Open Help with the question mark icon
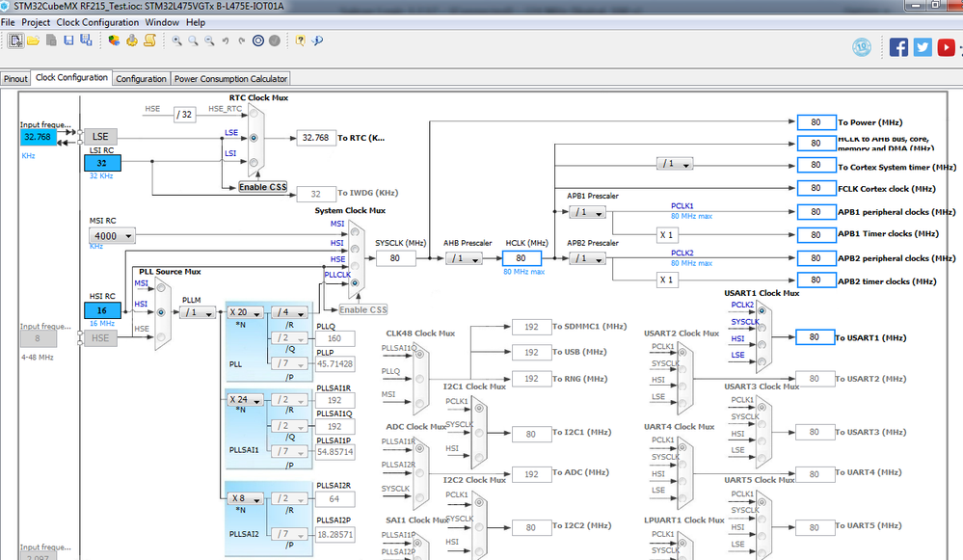This screenshot has height=560, width=963. click(301, 40)
